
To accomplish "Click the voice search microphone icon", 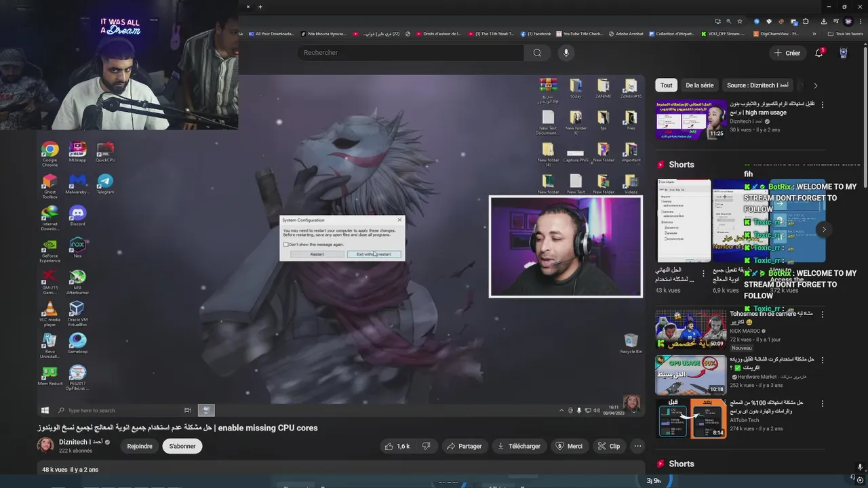I will pos(566,53).
